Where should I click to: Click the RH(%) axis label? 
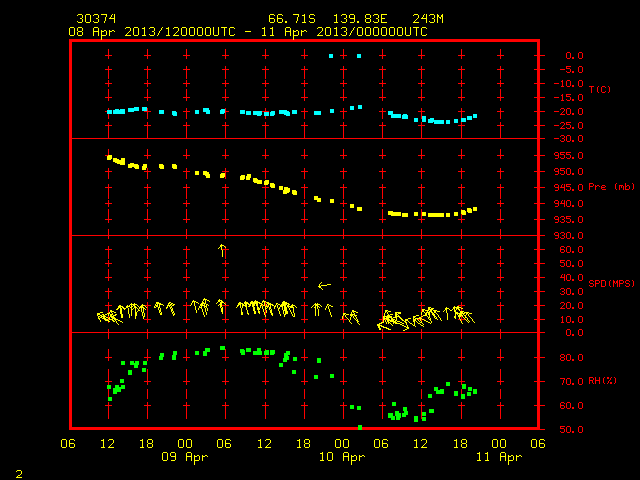pos(602,380)
